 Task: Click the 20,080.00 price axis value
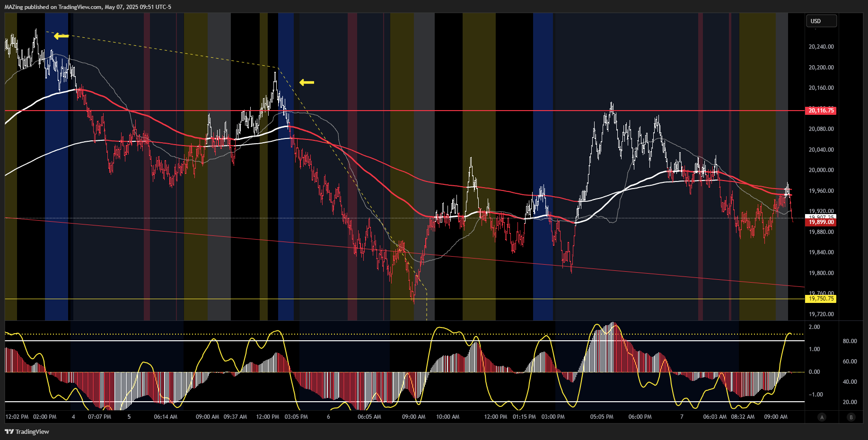pos(821,129)
